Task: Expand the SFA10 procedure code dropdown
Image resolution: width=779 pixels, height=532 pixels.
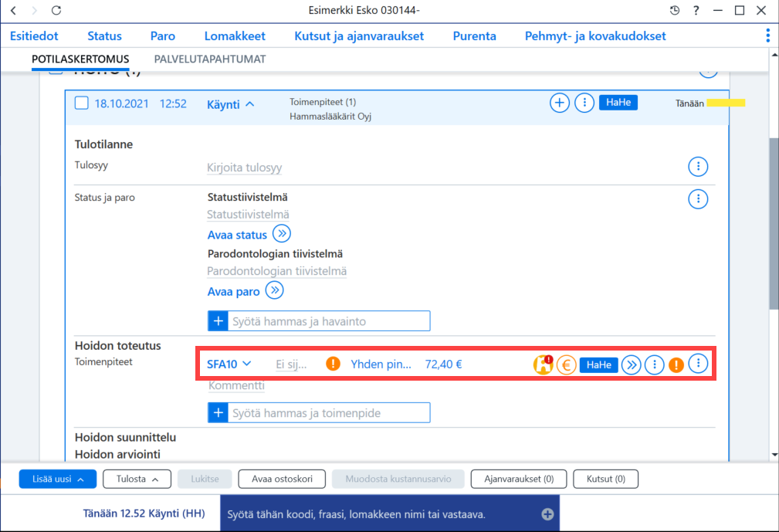Action: pos(246,364)
